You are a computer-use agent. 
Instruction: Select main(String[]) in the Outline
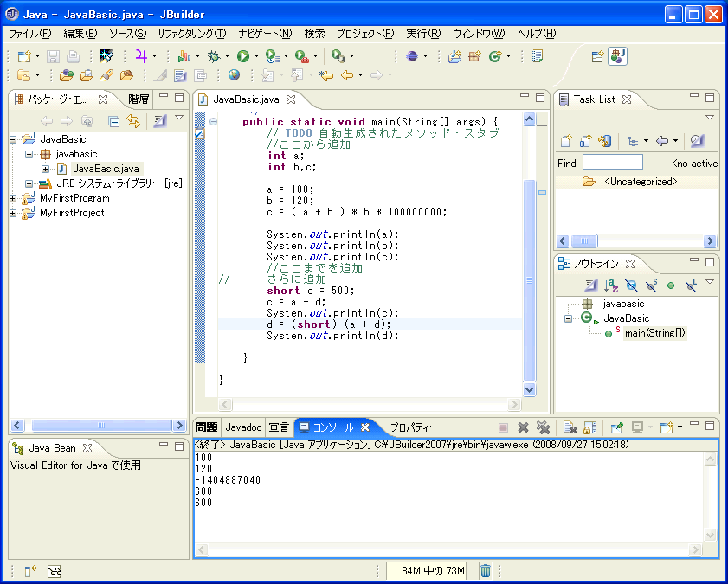click(655, 333)
